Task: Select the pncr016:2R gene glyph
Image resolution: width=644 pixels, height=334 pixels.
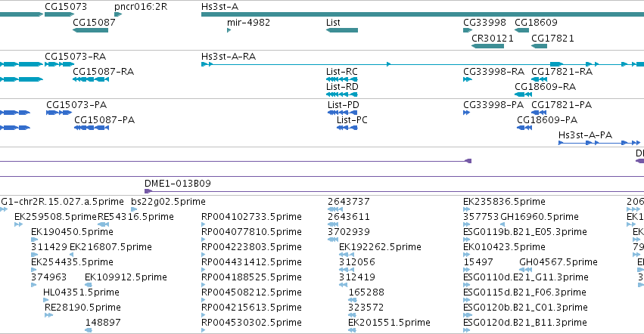Action: point(118,14)
